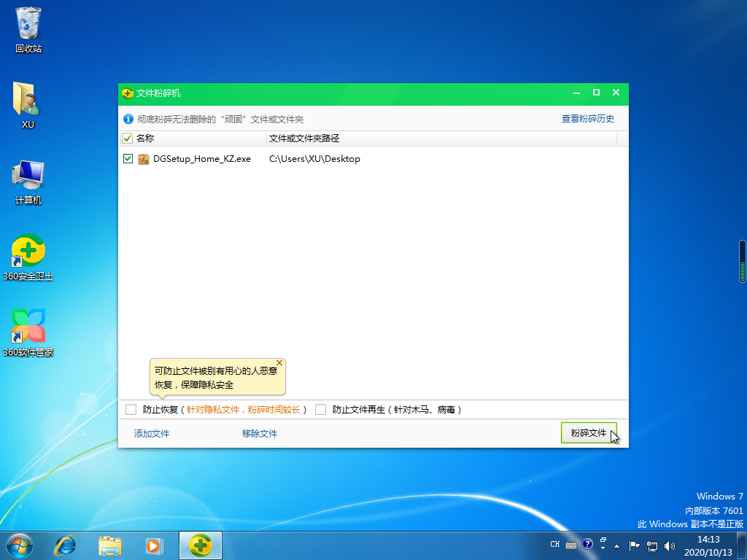This screenshot has height=560, width=747.
Task: Open Windows Media Player in taskbar
Action: 154,545
